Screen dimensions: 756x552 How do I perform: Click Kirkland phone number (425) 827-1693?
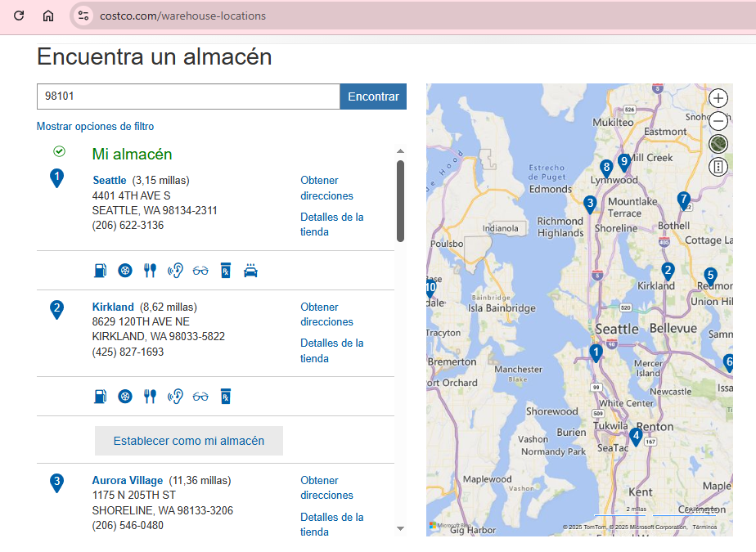(x=128, y=352)
